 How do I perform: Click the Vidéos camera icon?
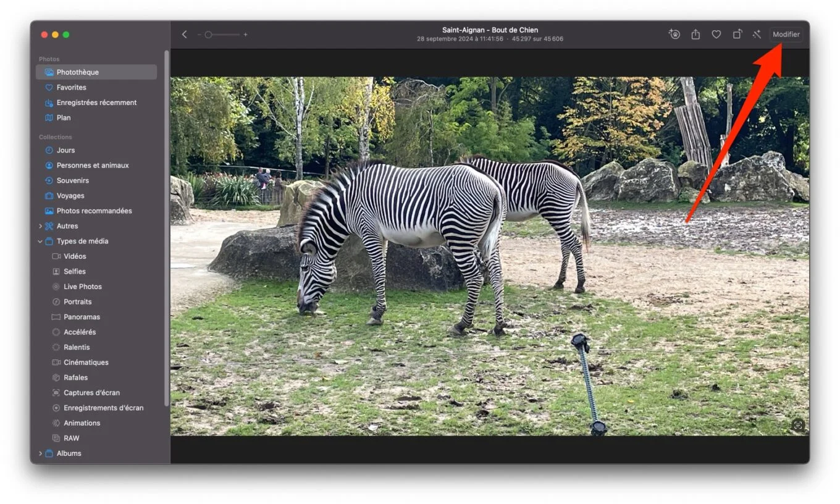[x=56, y=256]
